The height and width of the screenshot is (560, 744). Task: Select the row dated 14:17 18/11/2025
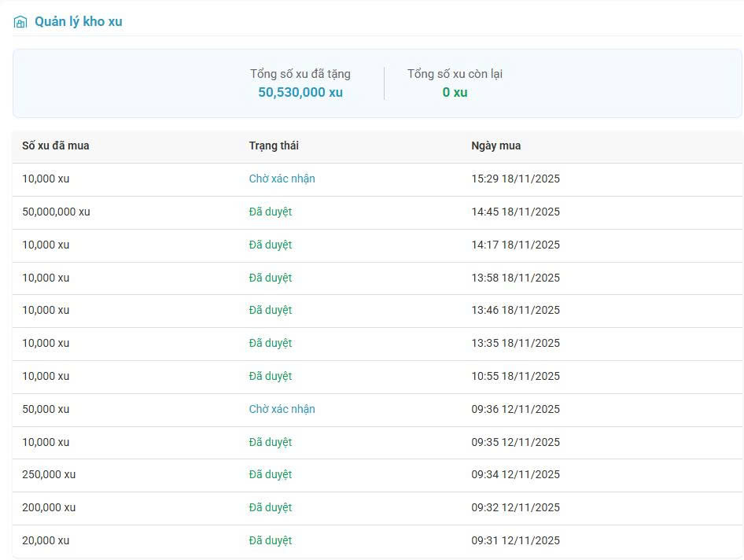[378, 246]
